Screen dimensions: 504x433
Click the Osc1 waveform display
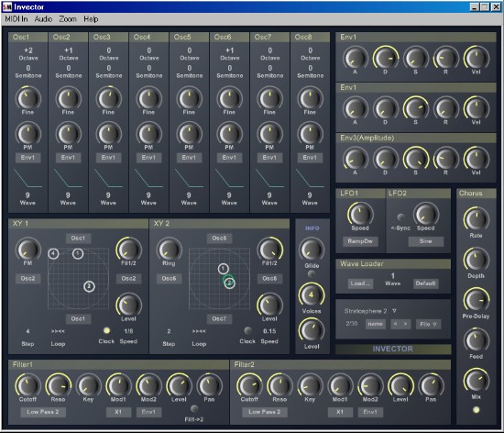tap(27, 178)
